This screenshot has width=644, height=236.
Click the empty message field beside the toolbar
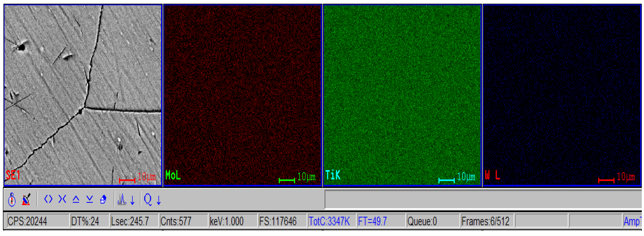coord(482,200)
